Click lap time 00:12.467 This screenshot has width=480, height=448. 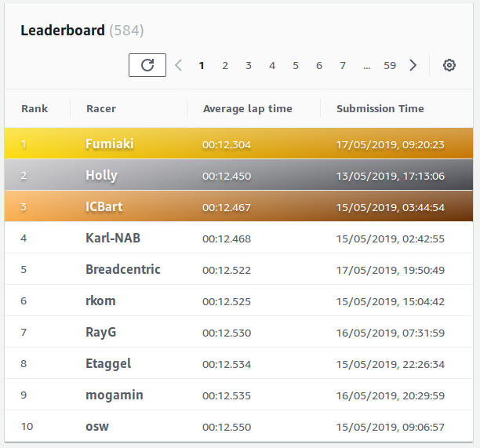point(227,208)
